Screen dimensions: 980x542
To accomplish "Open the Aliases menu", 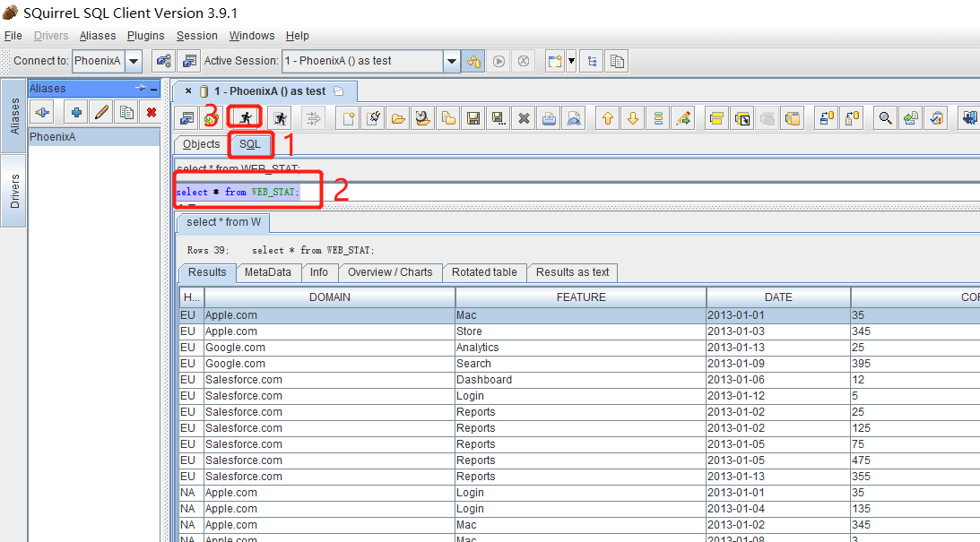I will pos(98,36).
